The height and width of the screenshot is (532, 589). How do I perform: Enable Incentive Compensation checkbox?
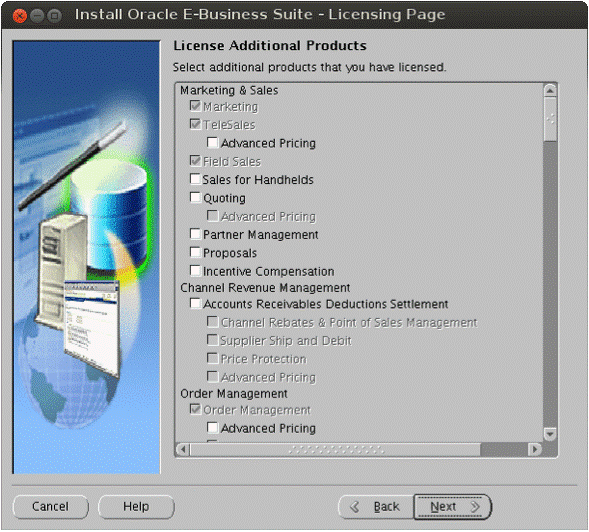click(195, 271)
